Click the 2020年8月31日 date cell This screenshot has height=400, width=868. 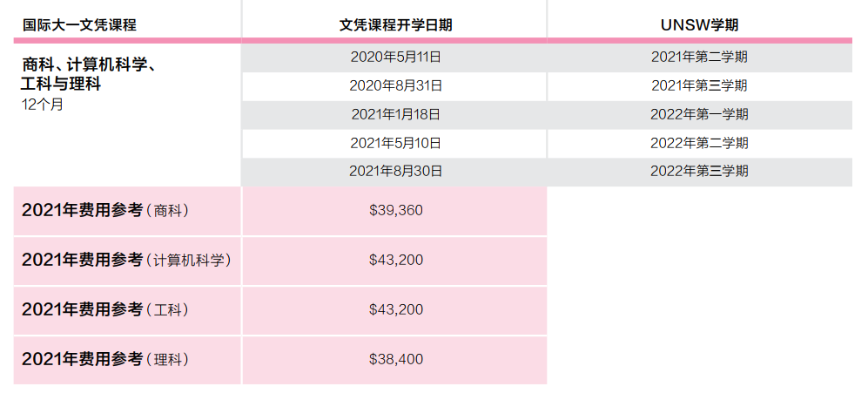(394, 86)
